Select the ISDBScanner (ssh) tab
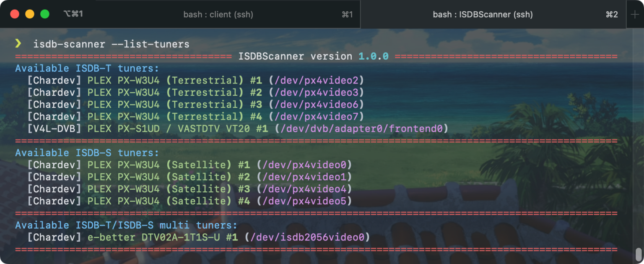The image size is (644, 264). [482, 14]
